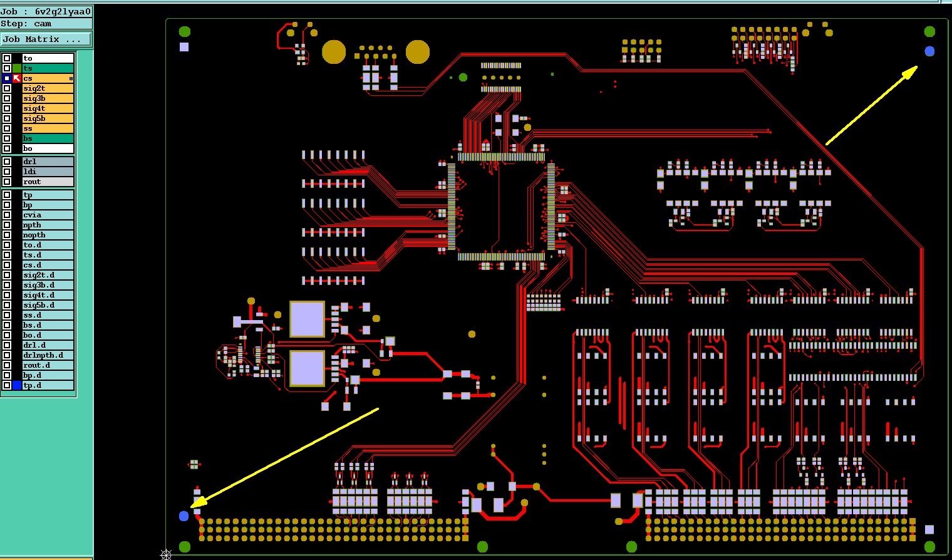Pick the 'sig3b.d' layer row

48,285
